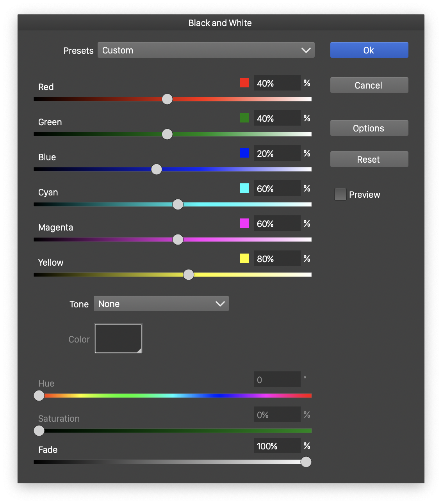
Task: Click the yellow color indicator square
Action: tap(244, 258)
